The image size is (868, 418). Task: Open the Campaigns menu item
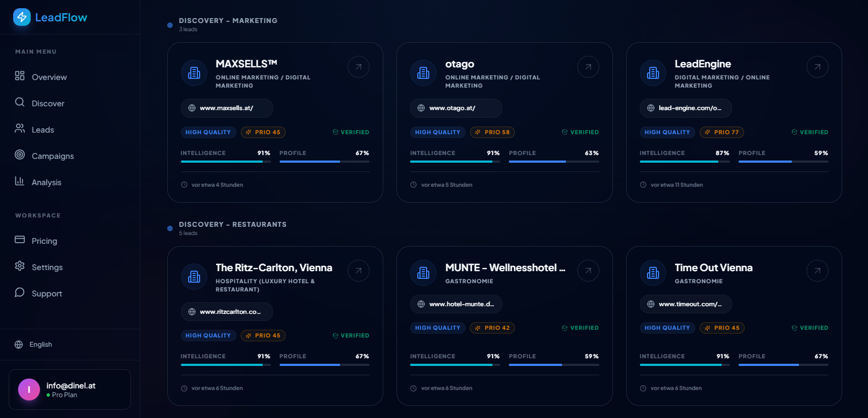[x=52, y=156]
